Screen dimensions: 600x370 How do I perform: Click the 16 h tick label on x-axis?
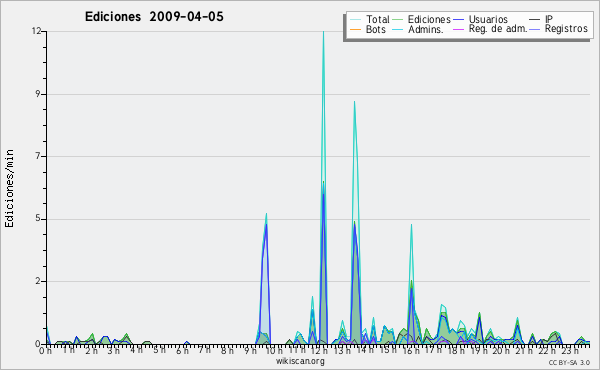click(x=411, y=350)
